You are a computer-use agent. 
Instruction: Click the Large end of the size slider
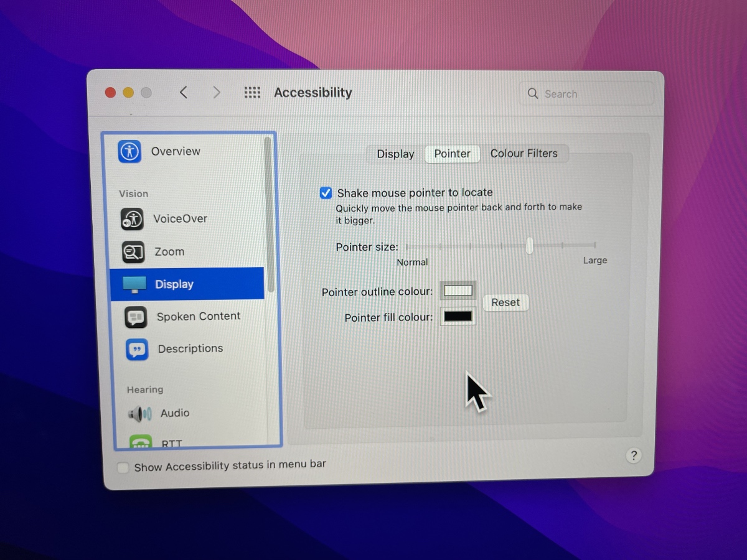pos(594,260)
